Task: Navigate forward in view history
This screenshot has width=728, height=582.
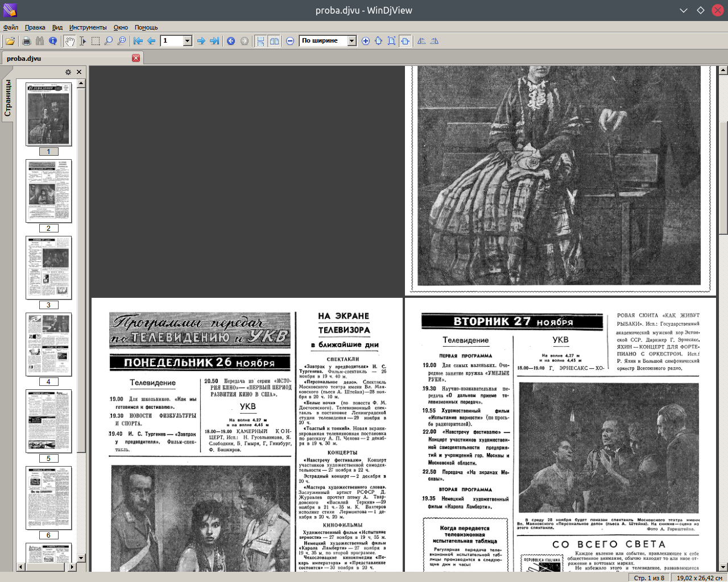Action: point(245,41)
